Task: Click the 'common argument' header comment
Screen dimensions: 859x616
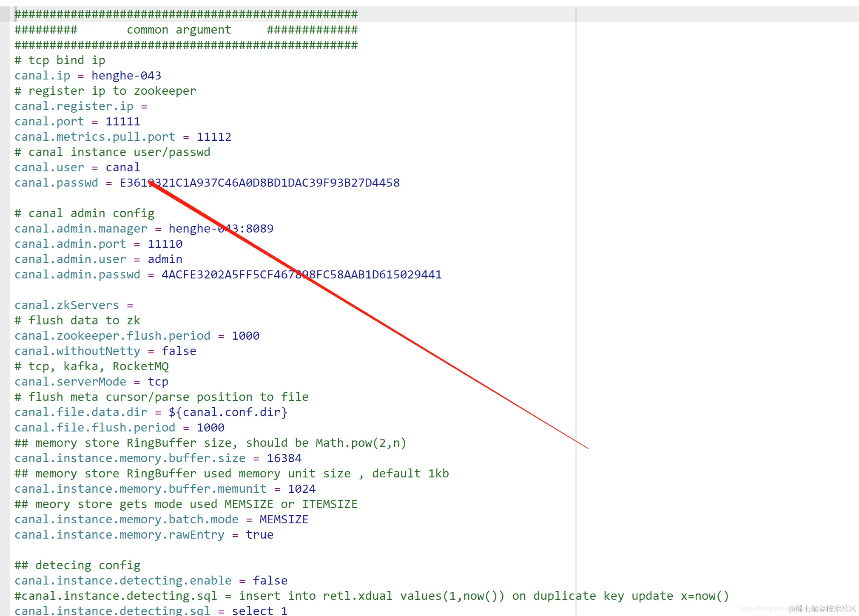Action: click(179, 30)
